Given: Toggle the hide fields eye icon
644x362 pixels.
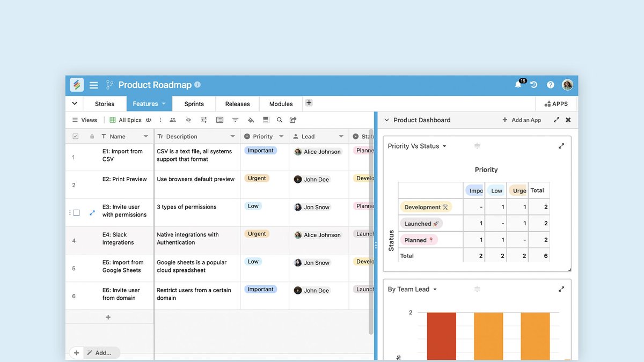Looking at the screenshot, I should click(x=188, y=120).
